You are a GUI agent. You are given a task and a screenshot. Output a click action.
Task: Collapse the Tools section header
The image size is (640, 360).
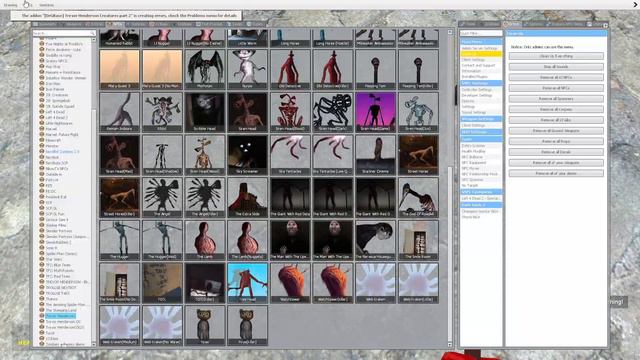point(481,139)
